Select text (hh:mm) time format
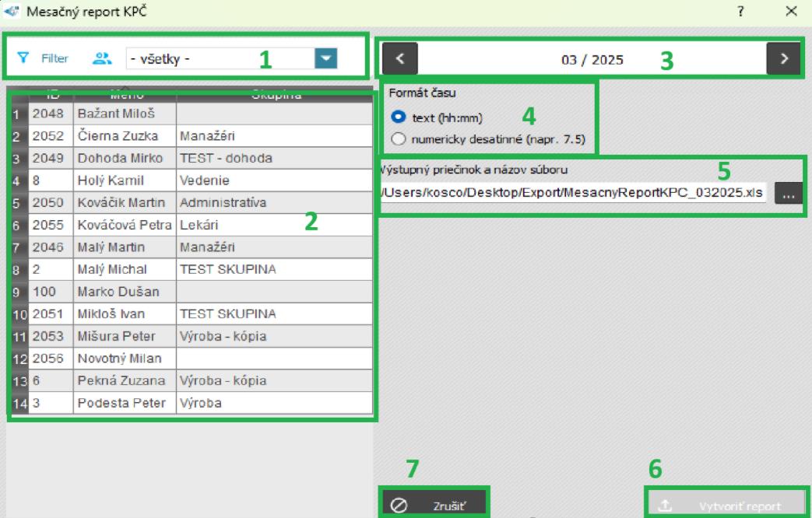The height and width of the screenshot is (518, 812). click(x=399, y=117)
